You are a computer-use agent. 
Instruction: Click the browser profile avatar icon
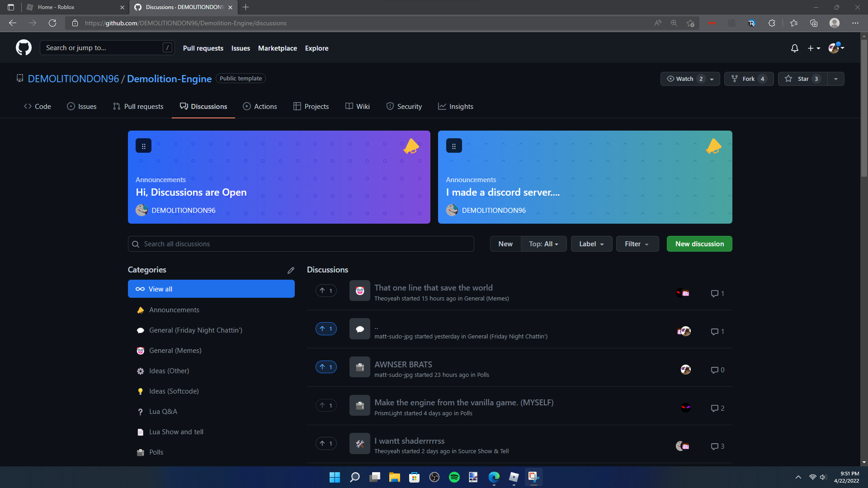coord(835,23)
